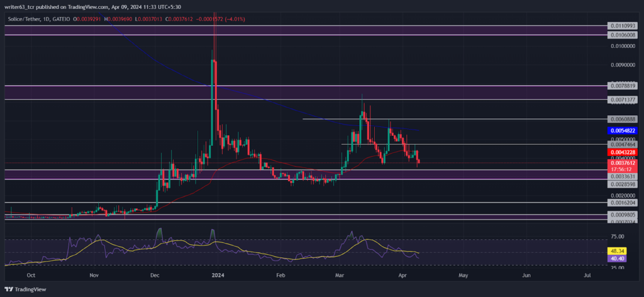Click the Jul label on time axis

587,275
